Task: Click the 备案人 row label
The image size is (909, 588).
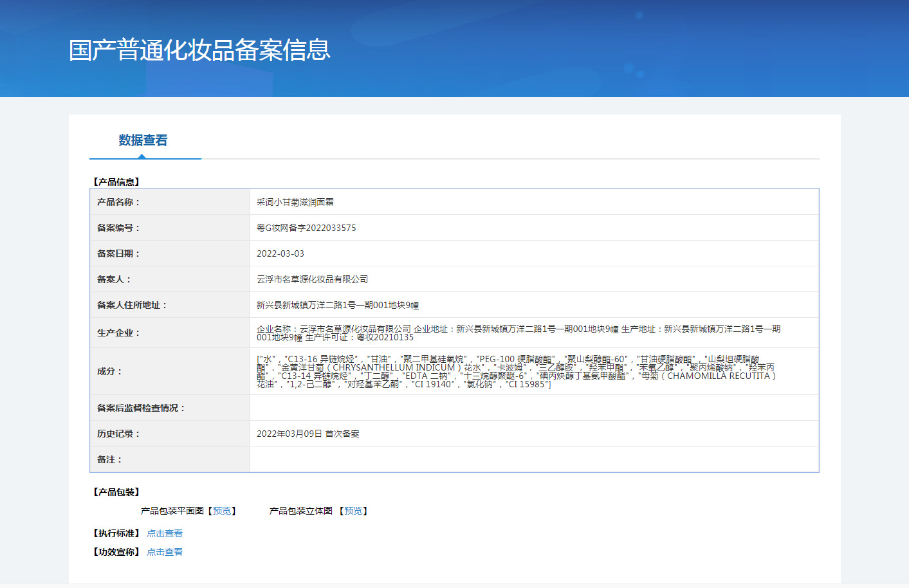Action: pyautogui.click(x=114, y=279)
